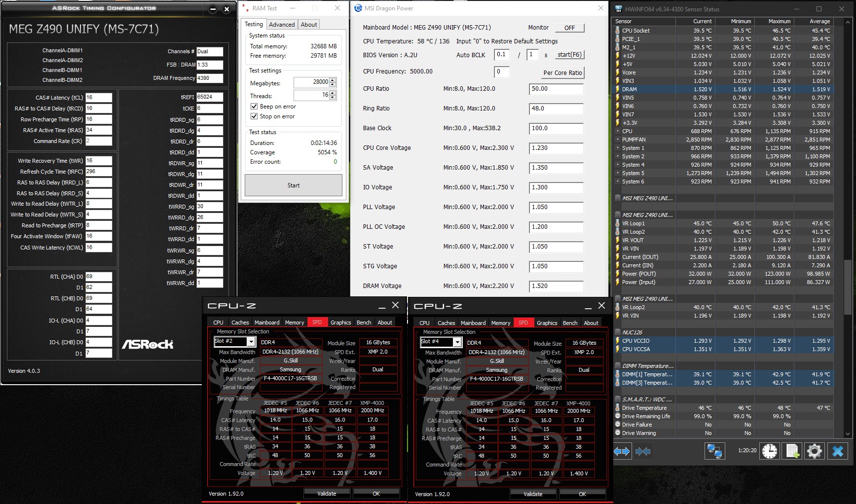Click the expand columns double-arrow icon in HWiNFO

click(622, 451)
